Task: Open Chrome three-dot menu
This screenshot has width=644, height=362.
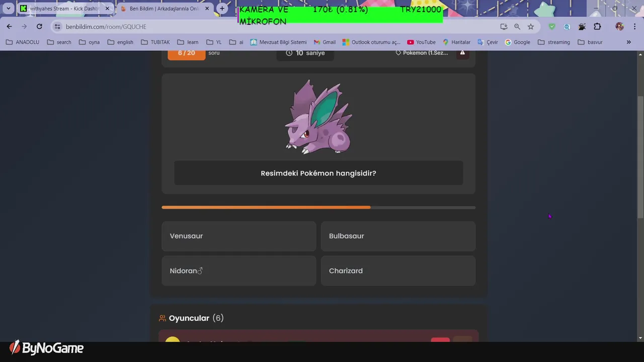Action: pos(634,27)
